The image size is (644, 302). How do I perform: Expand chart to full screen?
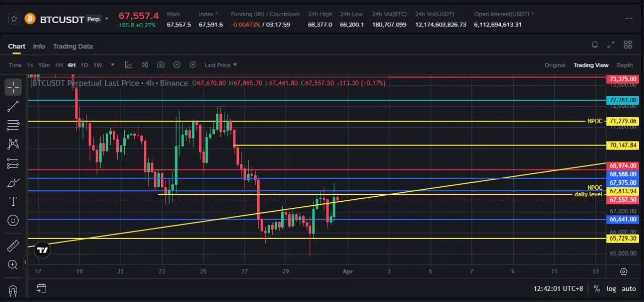611,45
